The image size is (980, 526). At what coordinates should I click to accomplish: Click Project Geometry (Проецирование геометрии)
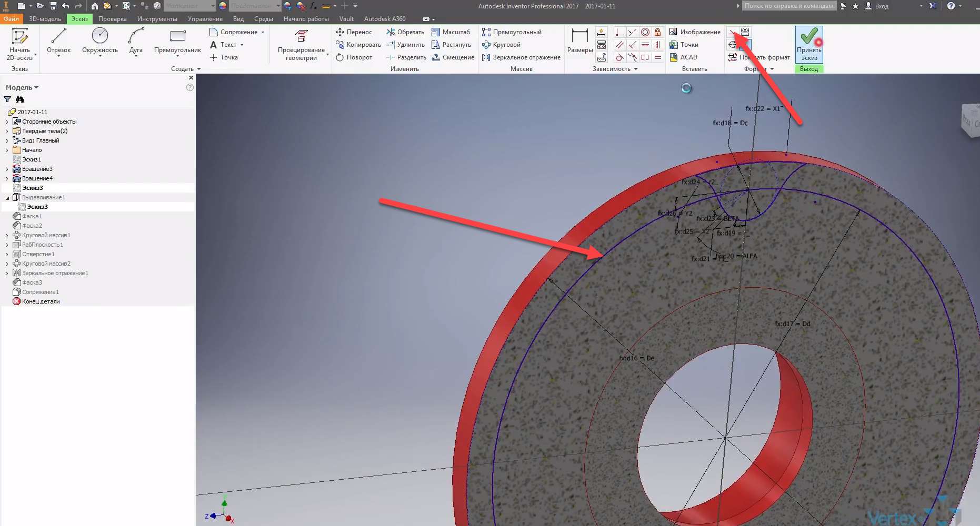coord(301,45)
